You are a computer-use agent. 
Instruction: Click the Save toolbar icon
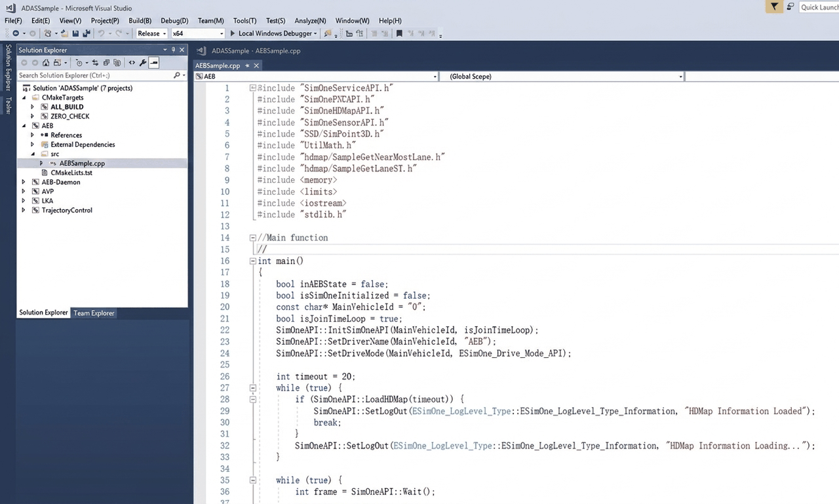click(75, 33)
